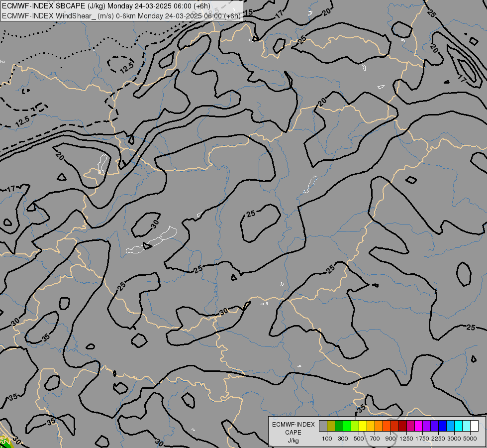Select the pure blue swatch after 2250
Viewport: 487px width, 448px height.
[x=443, y=426]
